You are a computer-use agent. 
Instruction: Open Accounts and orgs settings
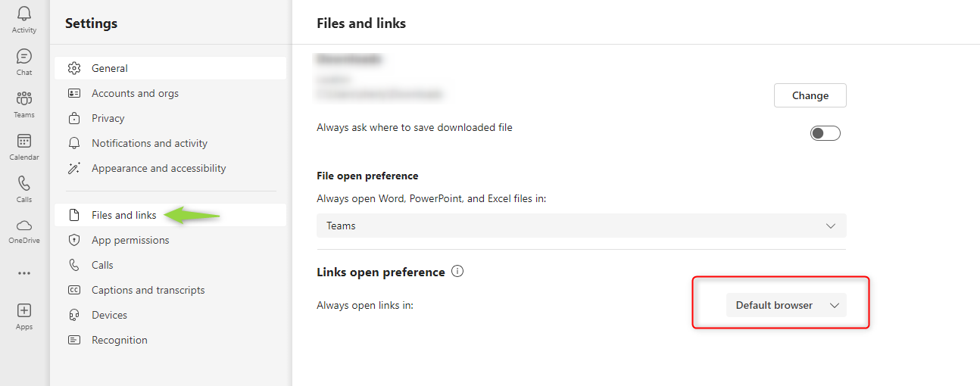(135, 93)
